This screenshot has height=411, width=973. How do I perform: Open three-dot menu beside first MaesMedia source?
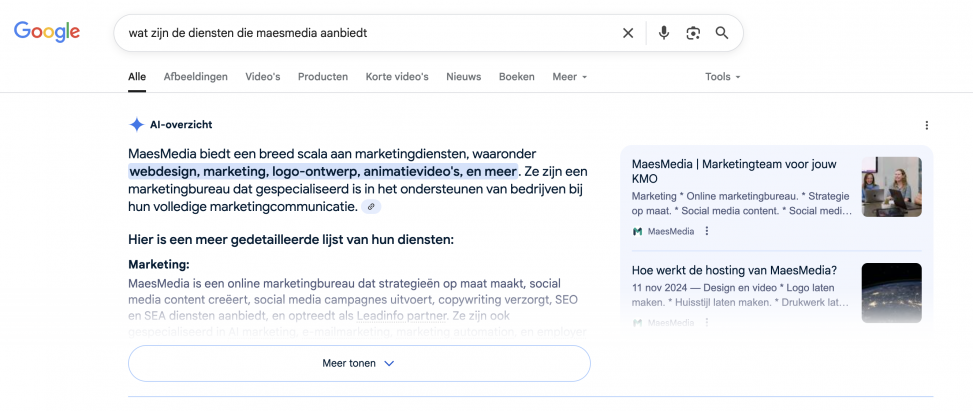point(706,231)
